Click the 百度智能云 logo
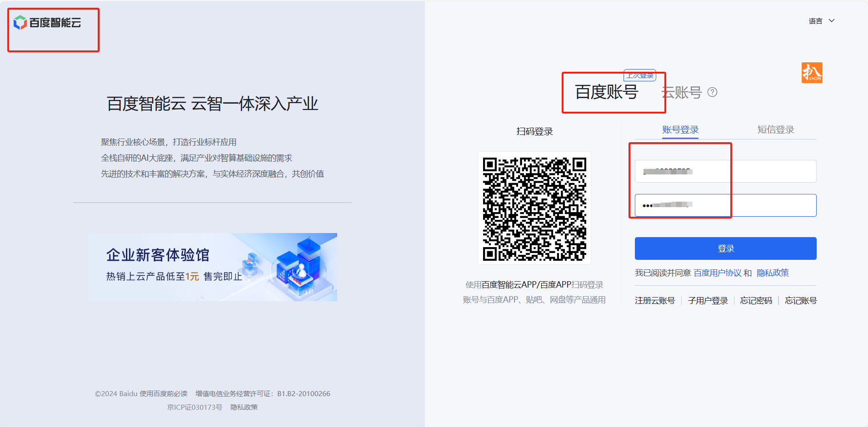Screen dimensions: 868x427 tap(47, 23)
